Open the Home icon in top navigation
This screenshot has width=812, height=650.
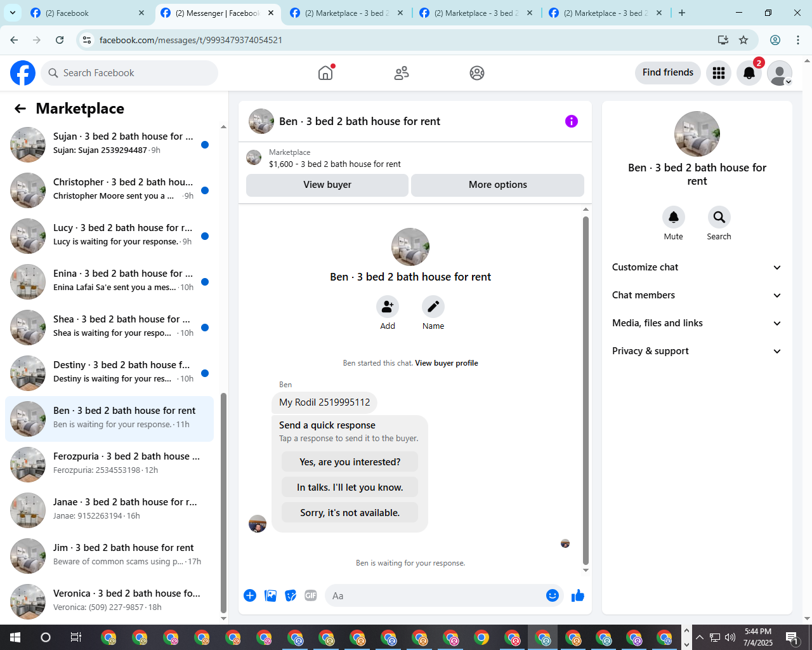pos(325,73)
